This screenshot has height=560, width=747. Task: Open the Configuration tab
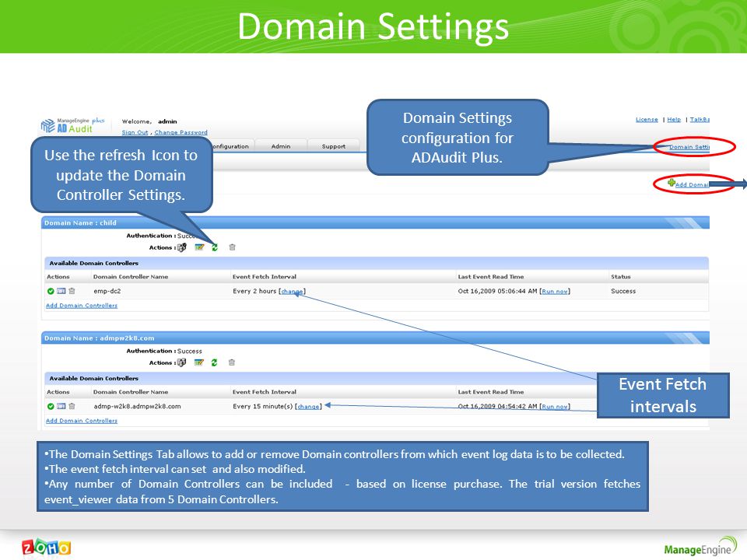pyautogui.click(x=230, y=146)
